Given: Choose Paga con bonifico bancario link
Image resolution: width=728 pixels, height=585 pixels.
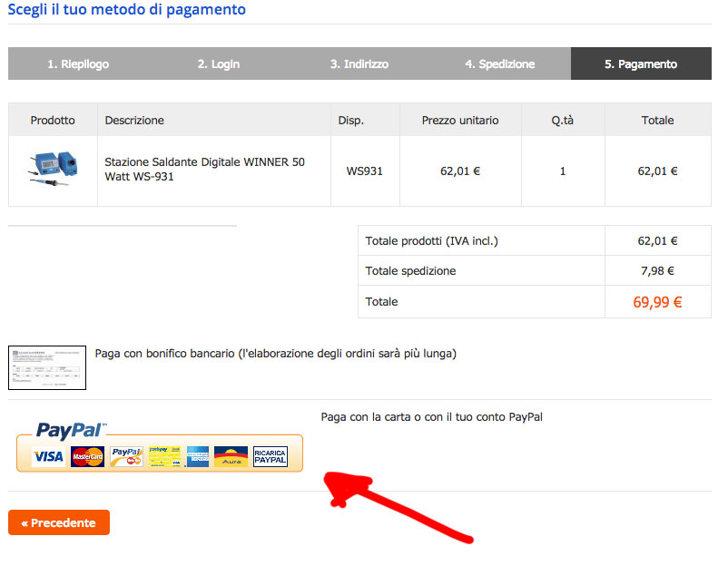Looking at the screenshot, I should tap(276, 354).
